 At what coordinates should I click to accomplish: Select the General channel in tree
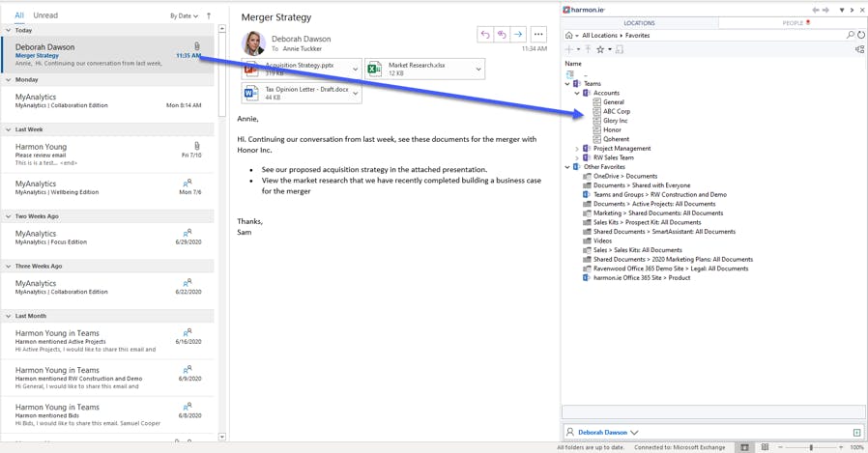pyautogui.click(x=614, y=102)
